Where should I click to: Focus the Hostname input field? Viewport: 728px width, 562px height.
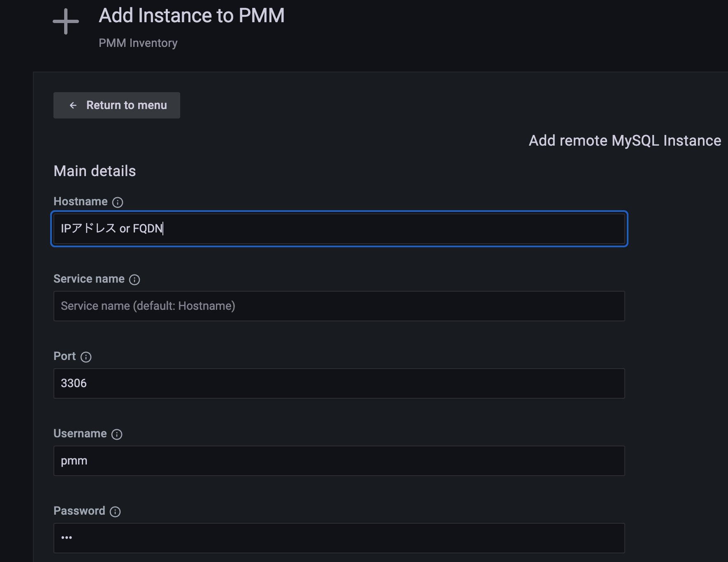click(339, 229)
